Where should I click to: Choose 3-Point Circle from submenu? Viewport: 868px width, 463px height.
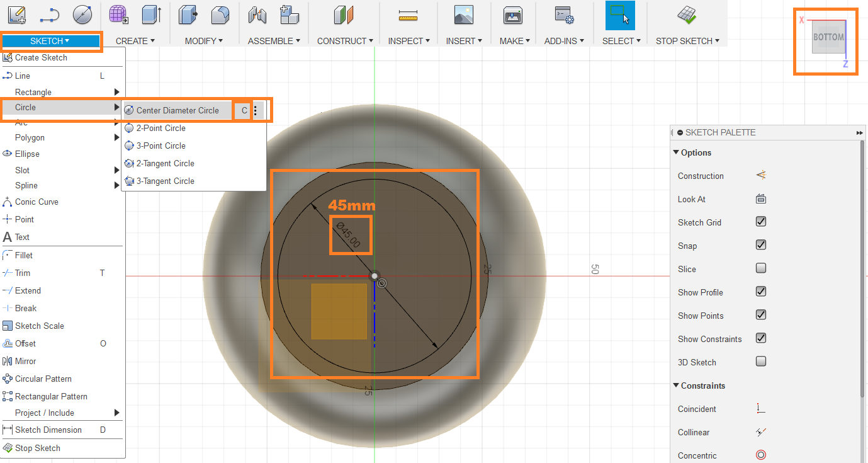coord(161,146)
